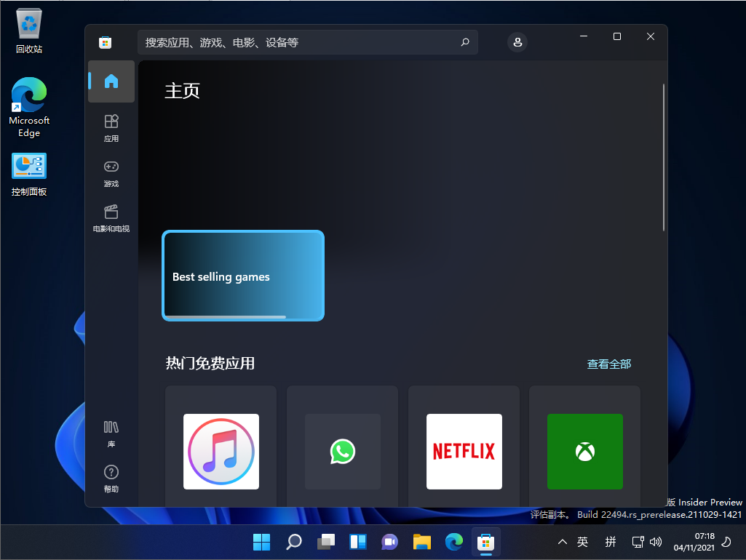
Task: Click the banner carousel progress bar
Action: [226, 317]
